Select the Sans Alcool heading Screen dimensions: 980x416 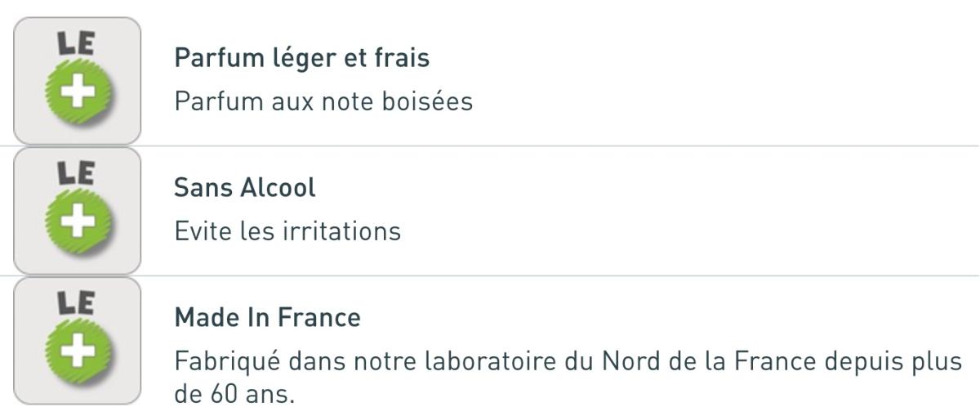245,188
